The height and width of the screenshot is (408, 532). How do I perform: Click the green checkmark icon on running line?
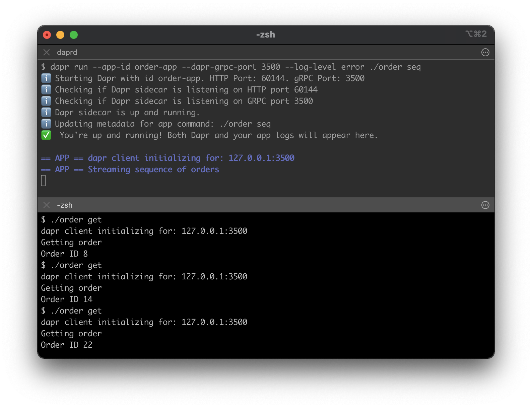pos(46,135)
